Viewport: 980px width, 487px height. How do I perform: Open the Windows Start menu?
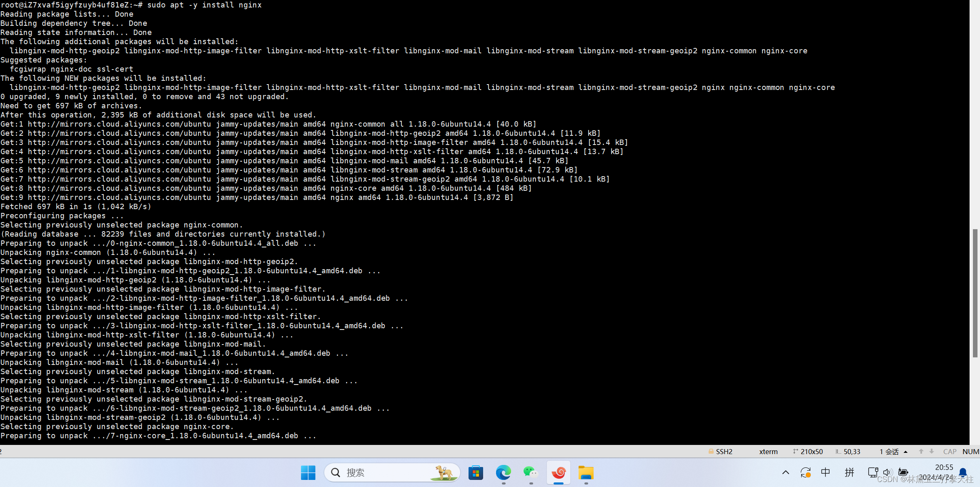click(x=308, y=473)
